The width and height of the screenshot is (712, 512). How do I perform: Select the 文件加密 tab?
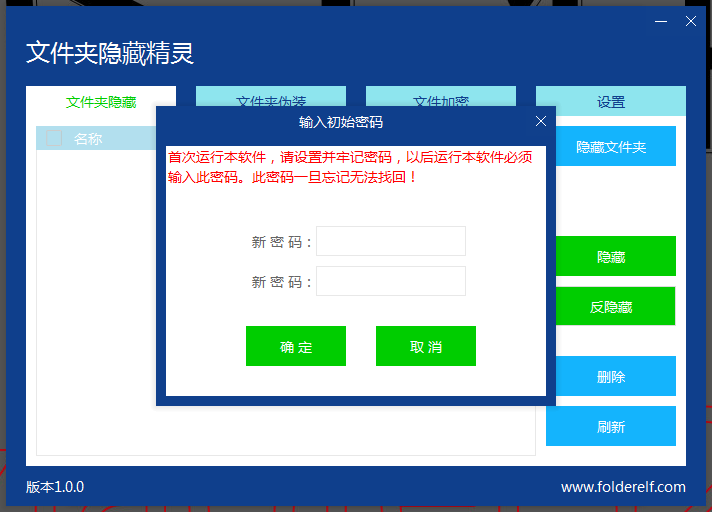point(441,97)
